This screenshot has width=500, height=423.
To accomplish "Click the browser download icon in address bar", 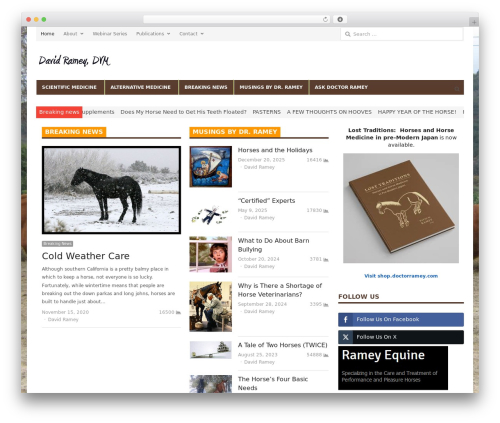I will [x=340, y=19].
